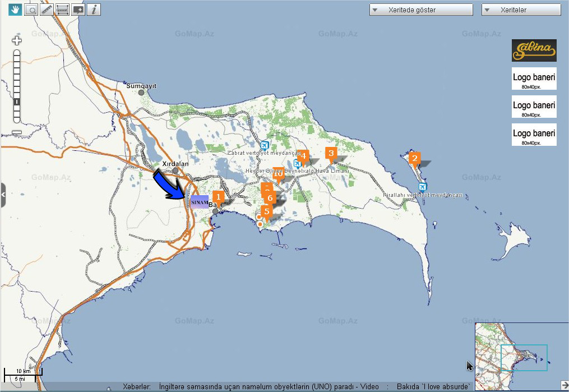This screenshot has width=569, height=392.
Task: Open the info tool
Action: pyautogui.click(x=94, y=9)
